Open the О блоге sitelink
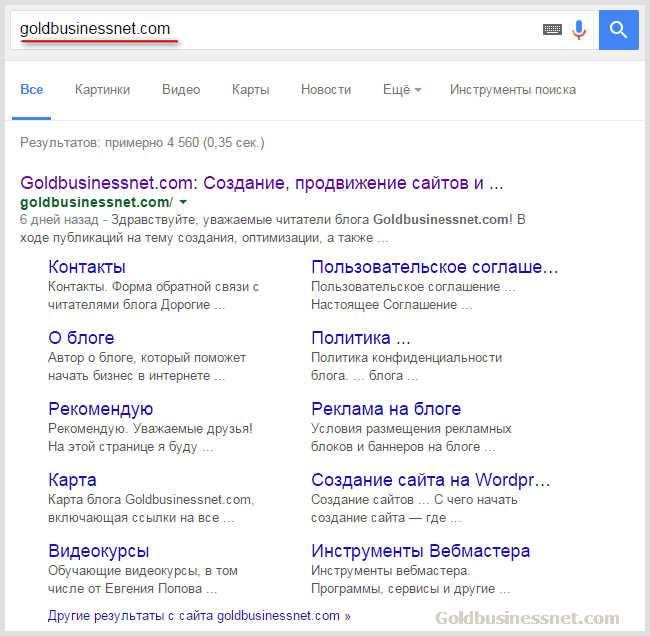Screen dimensions: 650x636 tap(81, 338)
